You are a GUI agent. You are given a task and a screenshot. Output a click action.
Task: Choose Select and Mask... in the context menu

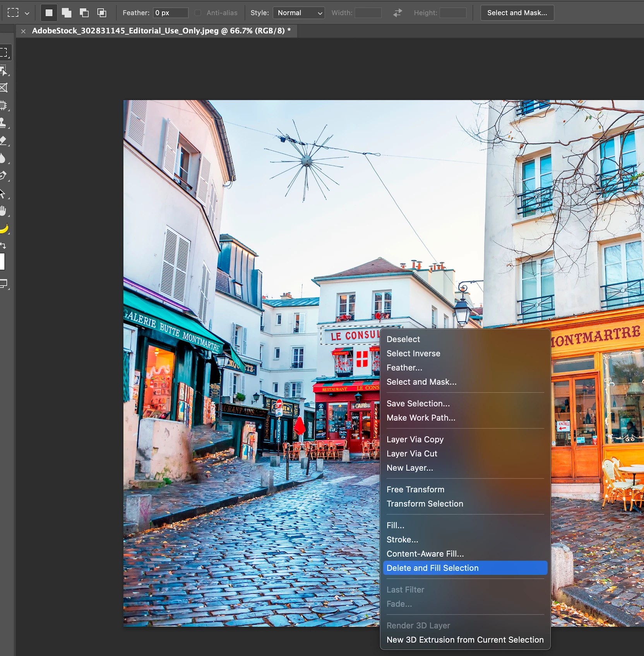pos(465,382)
